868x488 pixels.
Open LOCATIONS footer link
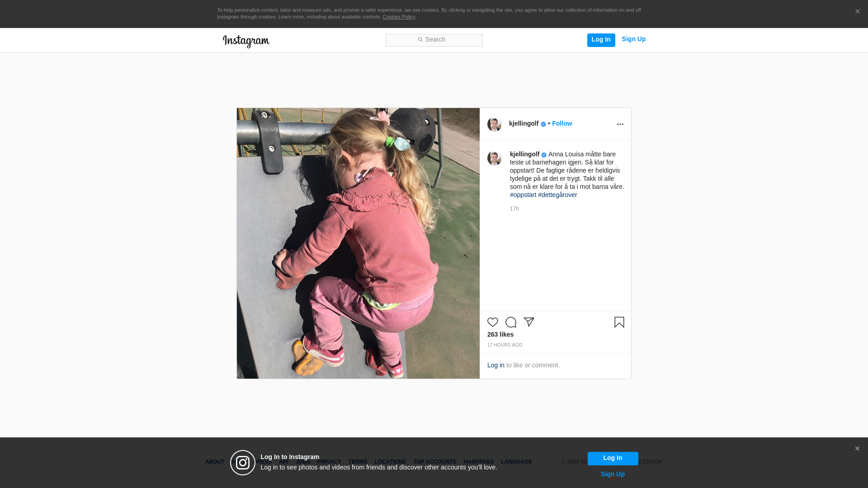(390, 462)
